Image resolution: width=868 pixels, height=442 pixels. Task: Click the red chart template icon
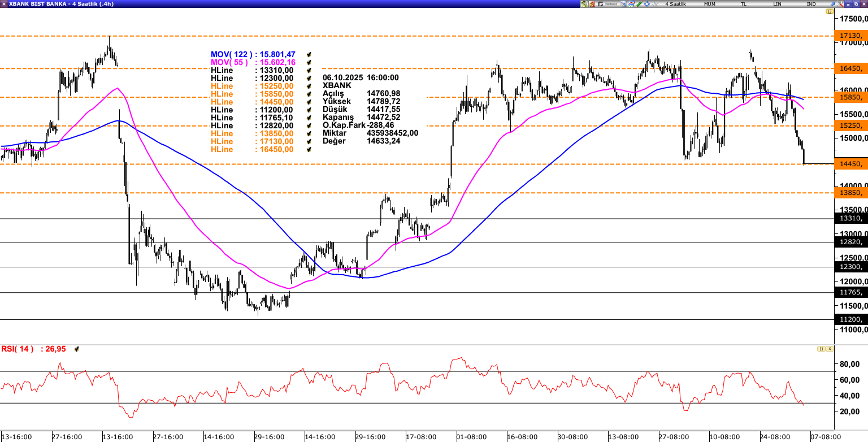point(592,4)
